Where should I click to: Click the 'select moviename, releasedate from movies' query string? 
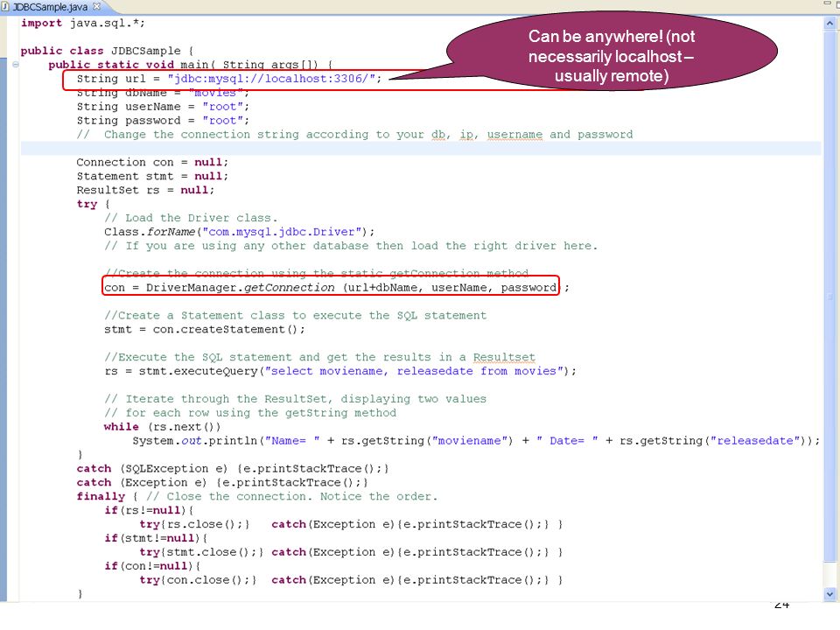[x=414, y=371]
